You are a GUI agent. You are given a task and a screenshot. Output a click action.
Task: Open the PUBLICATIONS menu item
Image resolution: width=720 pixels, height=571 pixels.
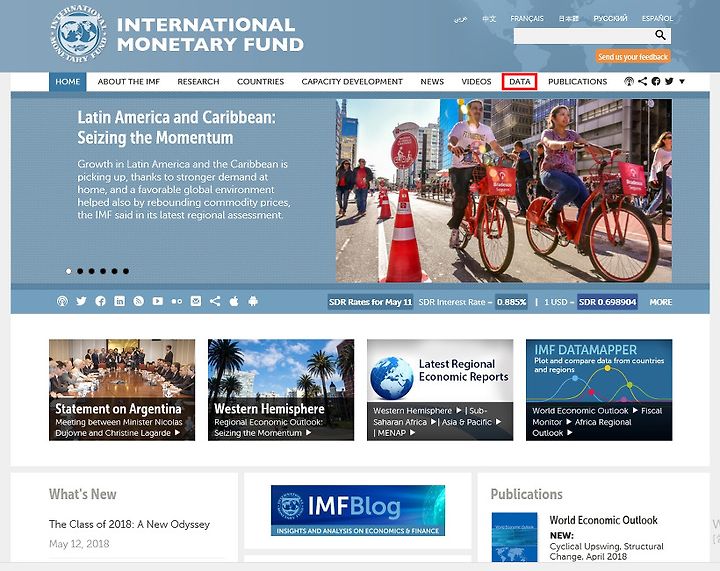pyautogui.click(x=578, y=82)
